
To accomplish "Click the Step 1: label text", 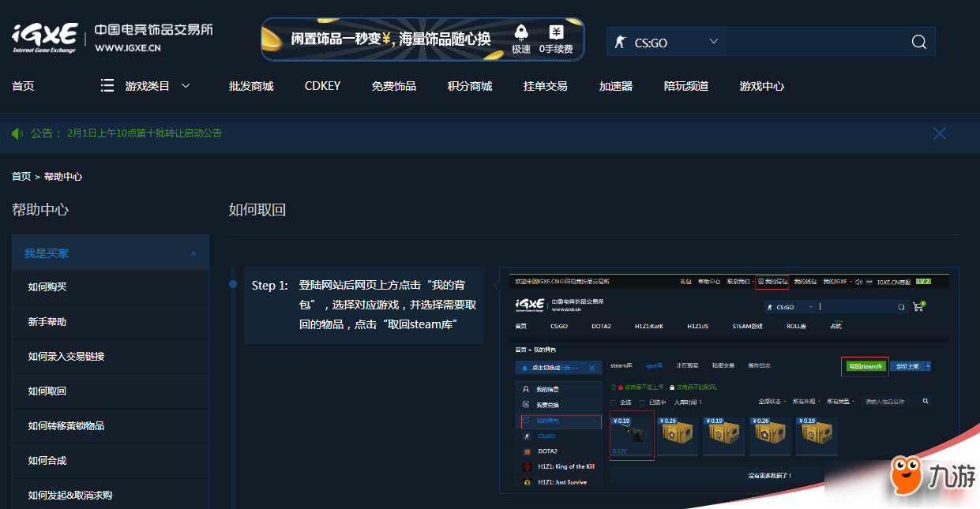I will point(270,286).
